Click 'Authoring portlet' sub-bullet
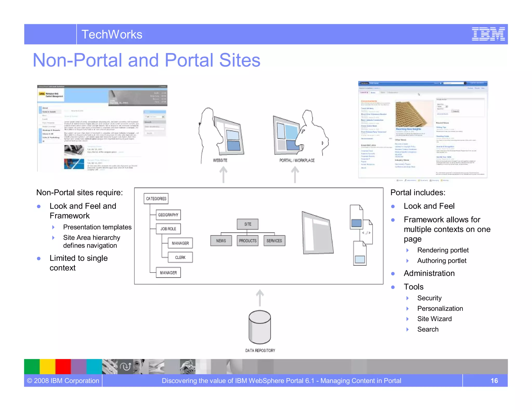532x411 pixels. pyautogui.click(x=442, y=261)
